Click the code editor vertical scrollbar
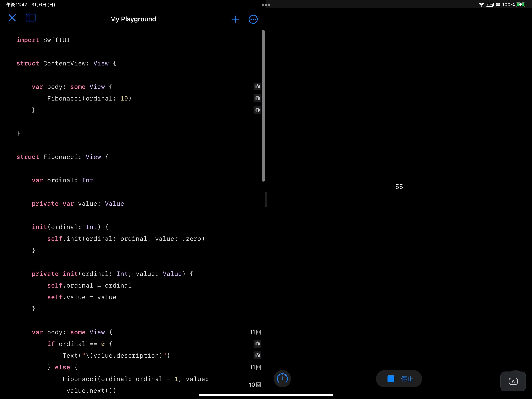The height and width of the screenshot is (399, 532). coord(263,106)
